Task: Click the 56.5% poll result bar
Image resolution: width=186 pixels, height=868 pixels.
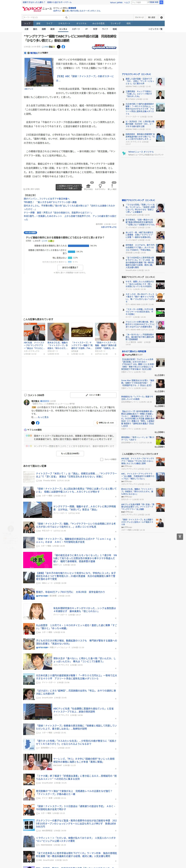Action: pos(78,246)
